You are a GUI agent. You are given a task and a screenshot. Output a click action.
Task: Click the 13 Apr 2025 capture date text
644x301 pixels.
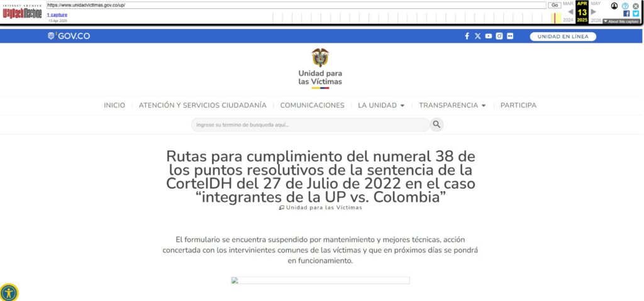pos(57,21)
